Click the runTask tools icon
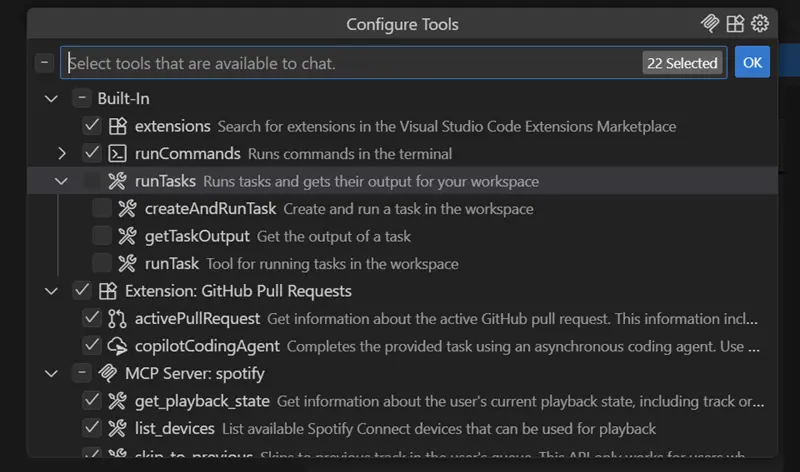Viewport: 800px width, 472px height. (x=128, y=264)
